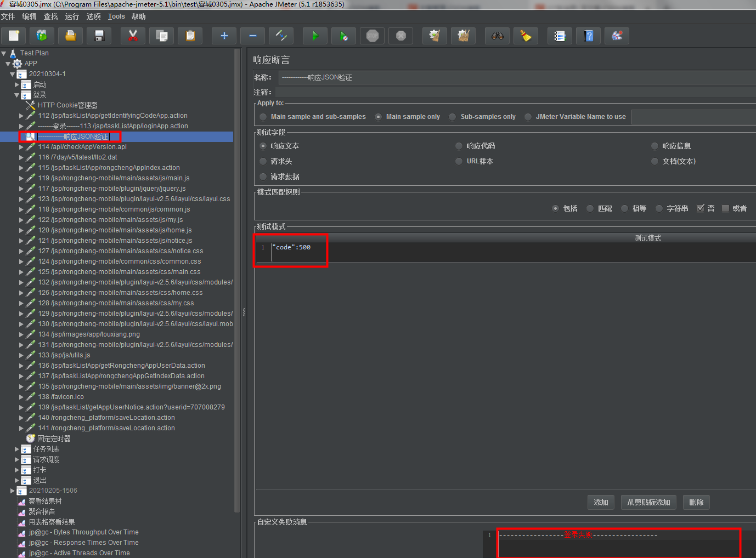756x558 pixels.
Task: Click the JMeter variable name text field
Action: (x=693, y=117)
